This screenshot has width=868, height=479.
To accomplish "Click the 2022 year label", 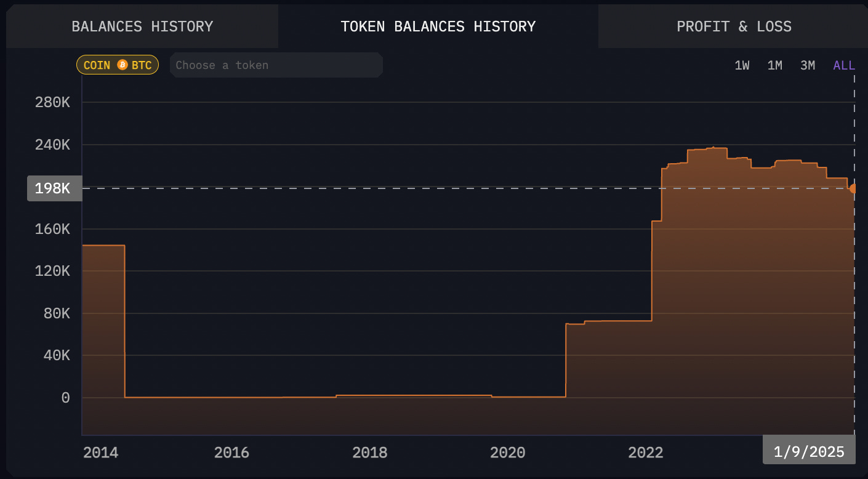I will [646, 453].
